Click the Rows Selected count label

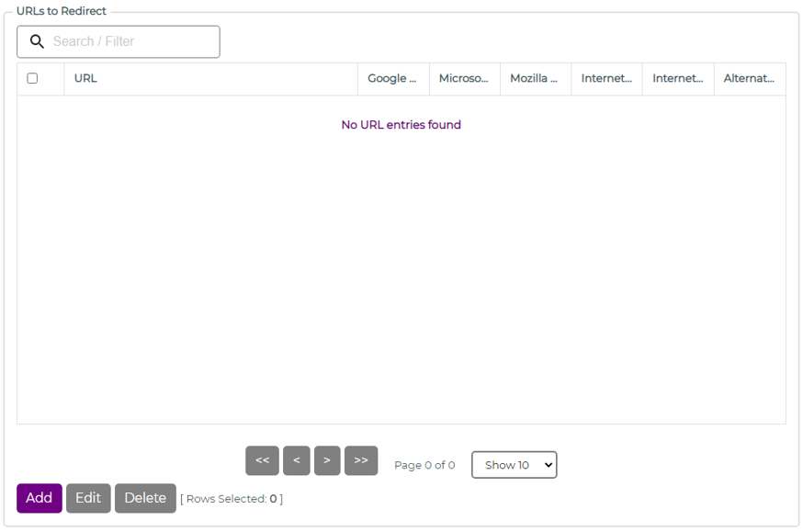pos(230,498)
